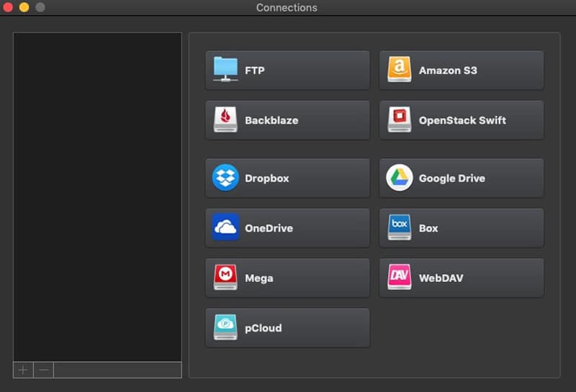
Task: Pick the pCloud connection type
Action: coord(287,328)
